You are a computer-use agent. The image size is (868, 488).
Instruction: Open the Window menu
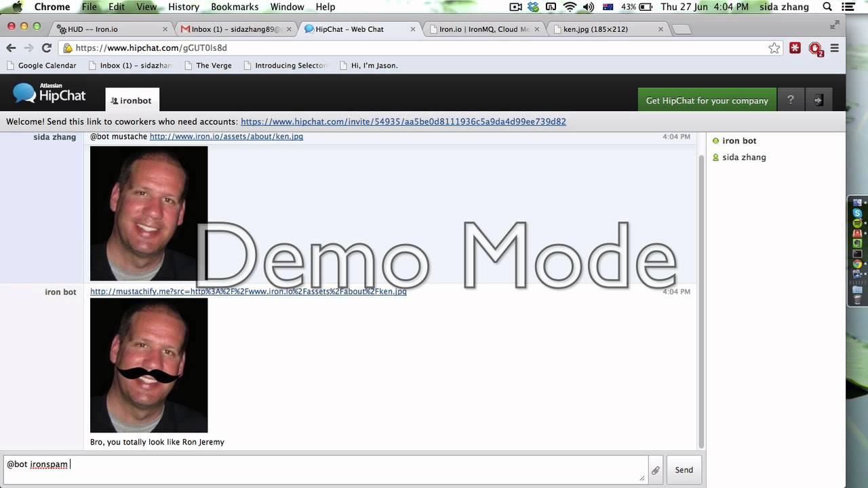[x=287, y=7]
